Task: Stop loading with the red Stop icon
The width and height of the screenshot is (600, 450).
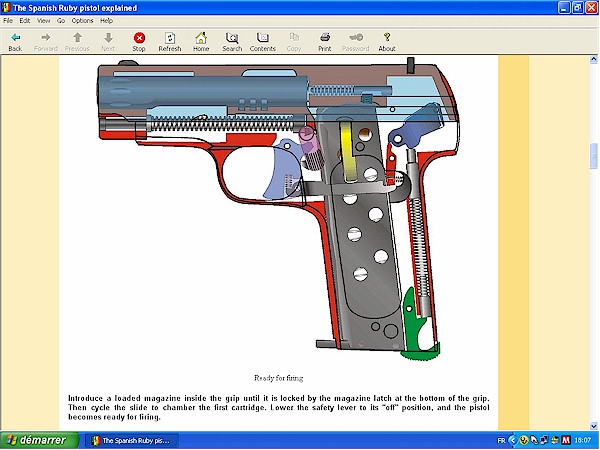Action: [139, 42]
